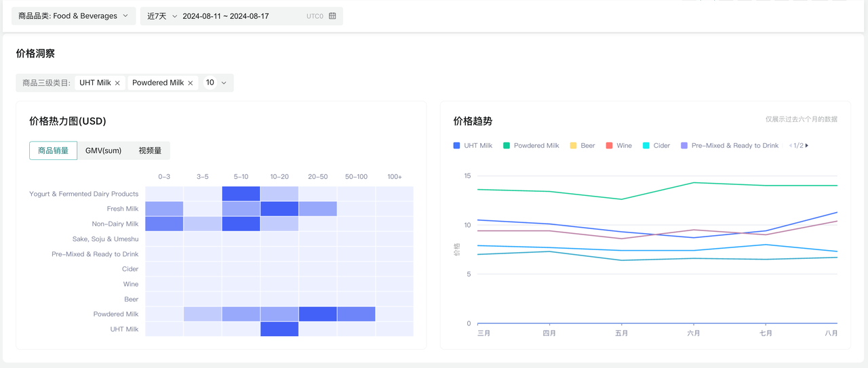Switch to the GMV(sum) tab
Screen dimensions: 868x368
(x=103, y=150)
